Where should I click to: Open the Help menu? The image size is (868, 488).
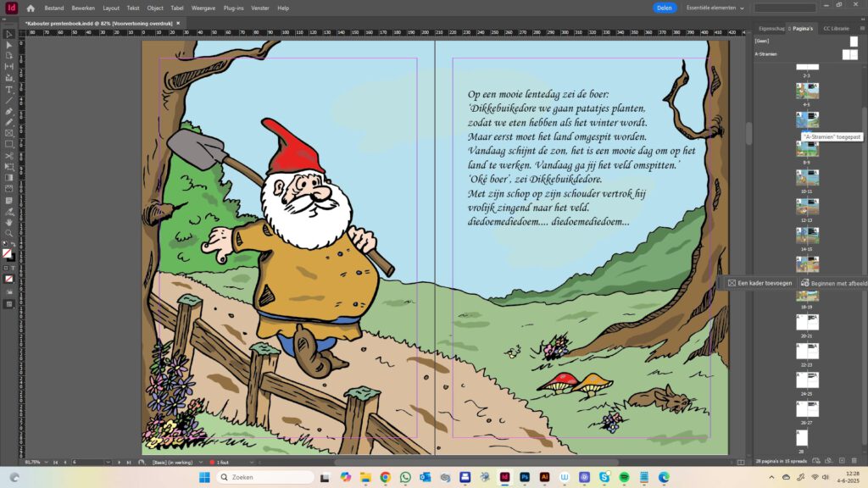click(283, 8)
